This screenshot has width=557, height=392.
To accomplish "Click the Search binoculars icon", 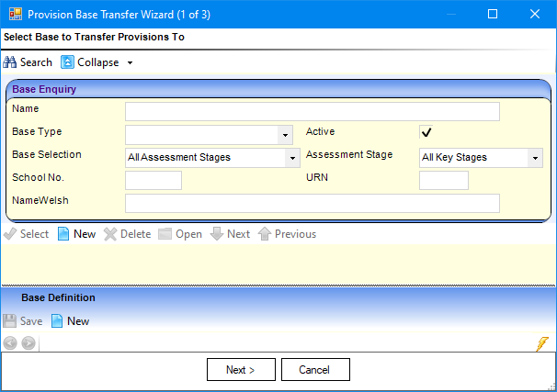I will pyautogui.click(x=10, y=62).
